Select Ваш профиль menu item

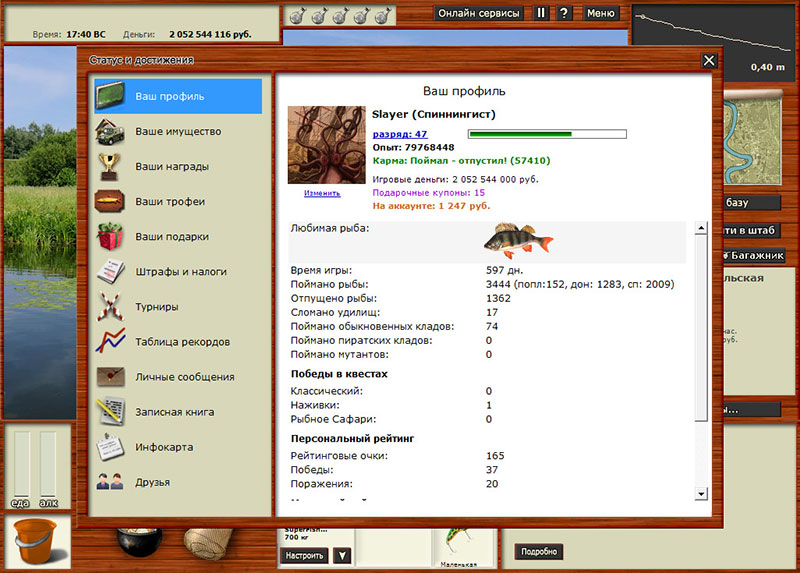[x=178, y=96]
